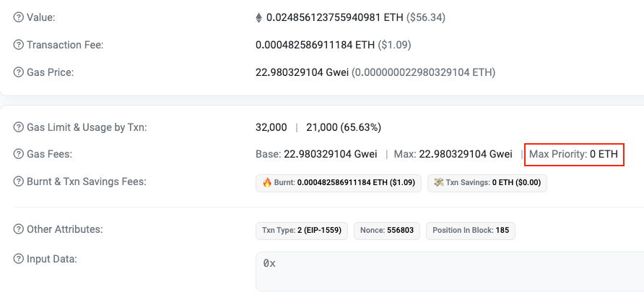Click the Burnt 0.000482586911184 ETH badge
The width and height of the screenshot is (644, 295).
338,183
